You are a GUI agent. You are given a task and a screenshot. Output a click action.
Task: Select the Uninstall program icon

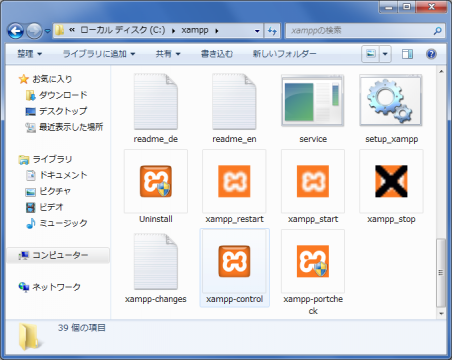156,181
